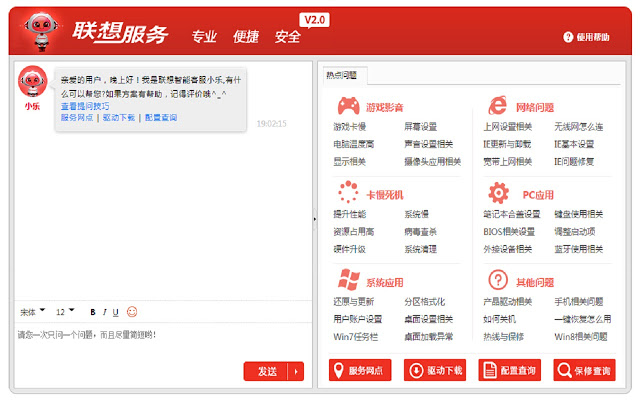
Task: Select the 还原与更新 topic
Action: click(353, 302)
